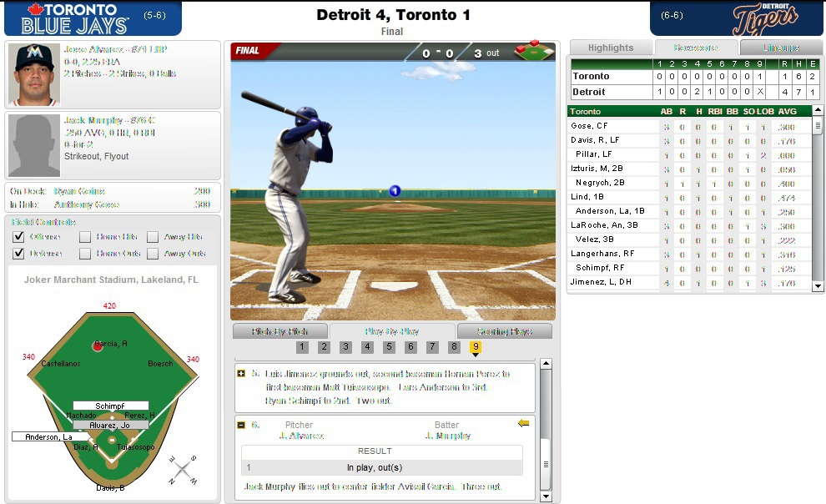Open batter Murphy silhouette photo

point(34,145)
